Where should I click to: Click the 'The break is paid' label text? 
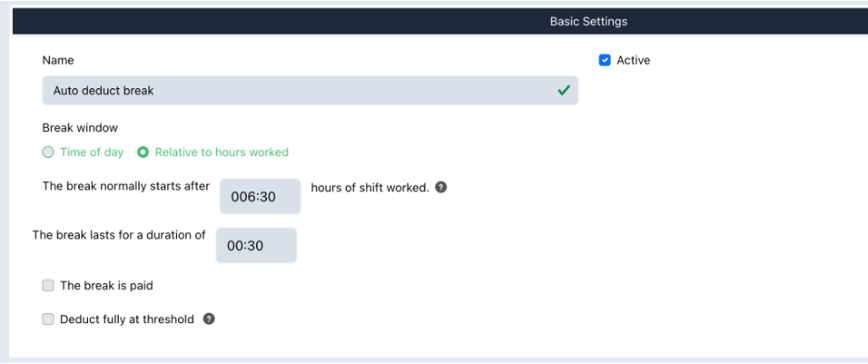[x=107, y=286]
